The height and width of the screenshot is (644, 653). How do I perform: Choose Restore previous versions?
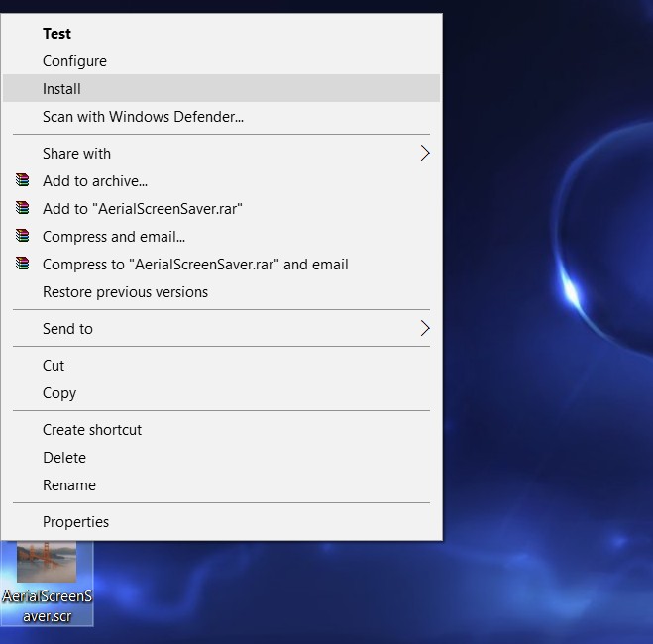pos(222,292)
